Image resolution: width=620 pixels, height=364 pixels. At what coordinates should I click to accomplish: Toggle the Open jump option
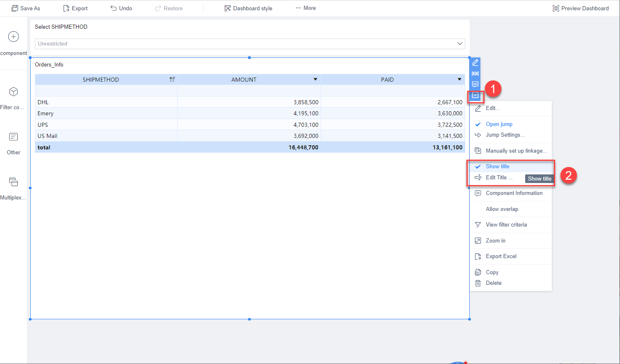click(x=511, y=124)
